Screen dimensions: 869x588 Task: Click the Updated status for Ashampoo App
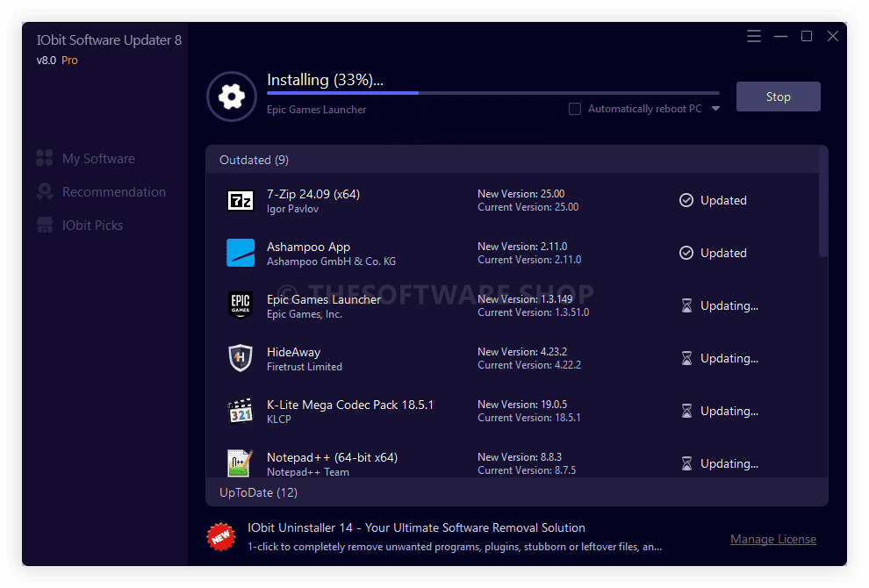pyautogui.click(x=723, y=253)
